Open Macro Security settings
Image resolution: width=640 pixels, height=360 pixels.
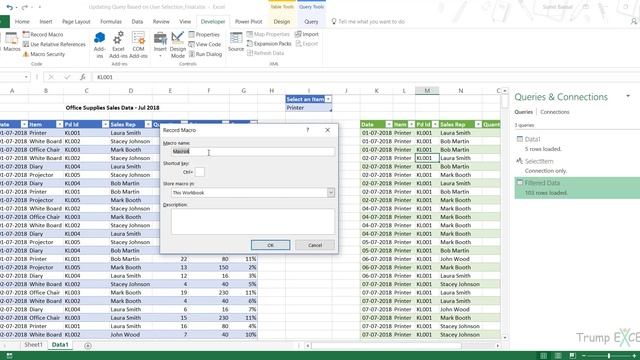coord(44,54)
